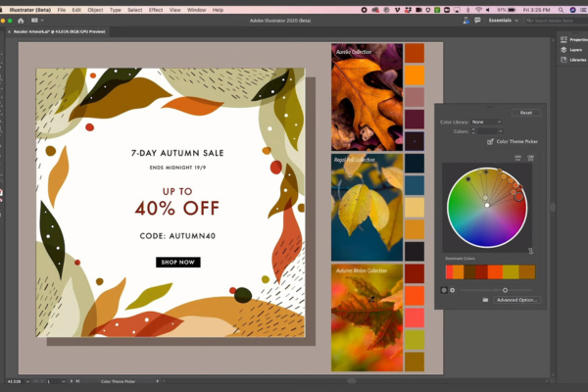
Task: Click the volume speaker icon in menu bar
Action: 488,10
